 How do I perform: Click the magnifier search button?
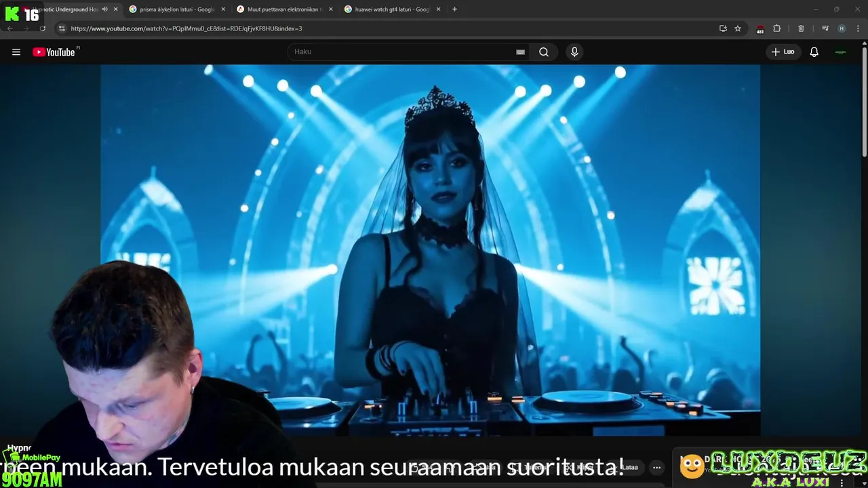click(544, 52)
